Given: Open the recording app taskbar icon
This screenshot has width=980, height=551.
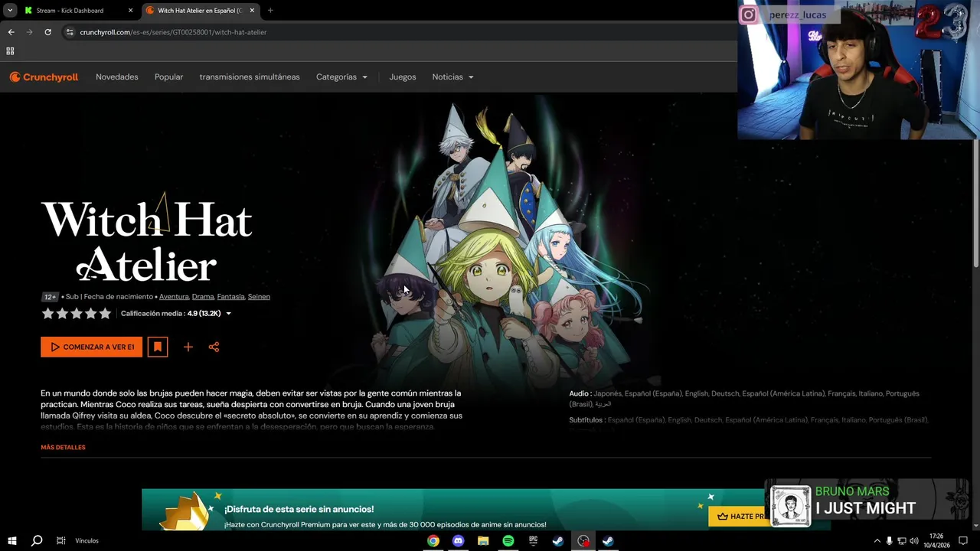Looking at the screenshot, I should point(583,540).
